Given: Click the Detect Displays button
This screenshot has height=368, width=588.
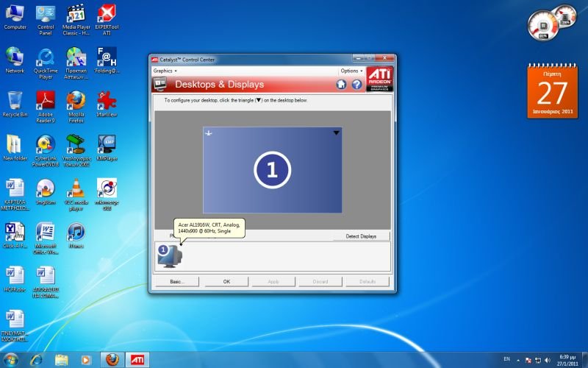Looking at the screenshot, I should [361, 236].
